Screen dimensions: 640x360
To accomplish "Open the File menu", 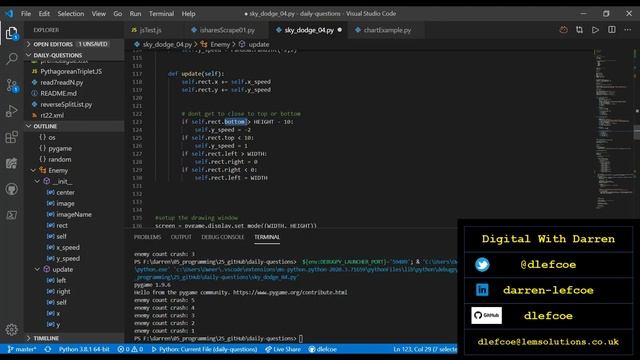I will 26,13.
